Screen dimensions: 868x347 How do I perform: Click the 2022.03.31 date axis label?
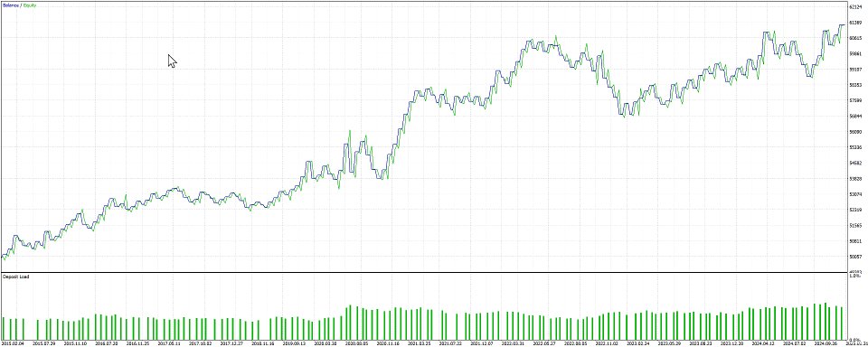click(513, 343)
